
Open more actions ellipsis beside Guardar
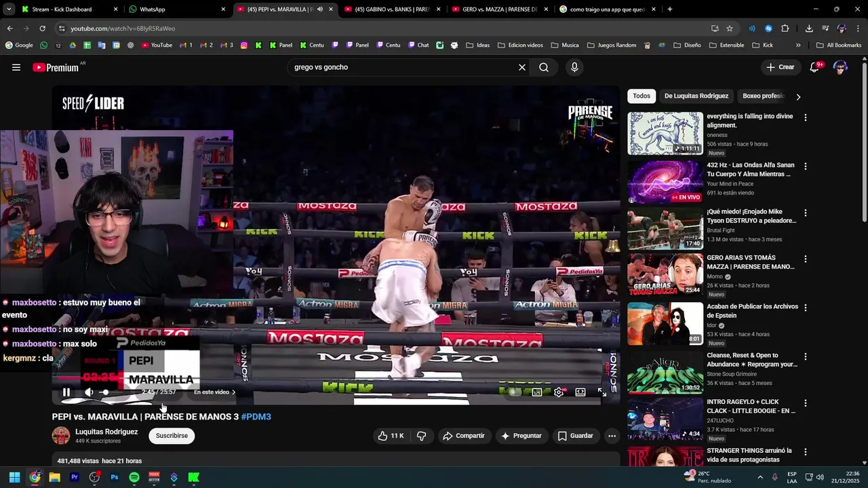point(612,436)
